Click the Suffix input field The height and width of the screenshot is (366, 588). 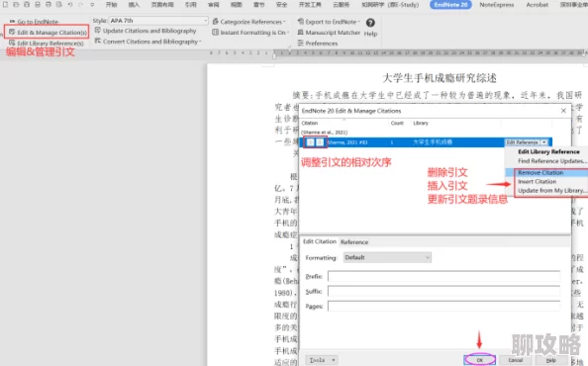tap(443, 292)
